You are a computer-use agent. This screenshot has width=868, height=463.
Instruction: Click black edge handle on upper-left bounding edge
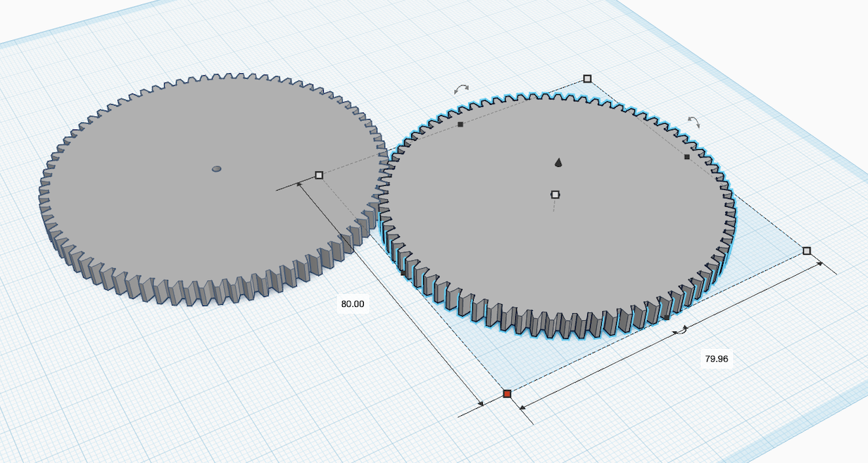(460, 125)
